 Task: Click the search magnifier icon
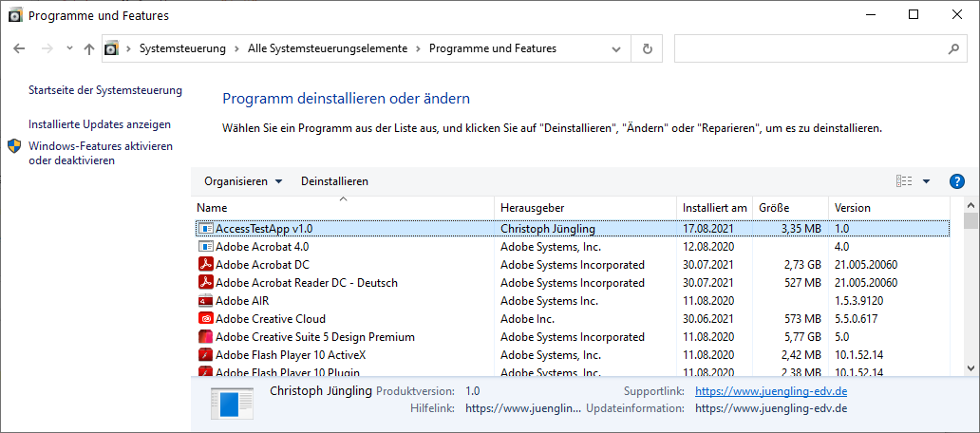[953, 48]
